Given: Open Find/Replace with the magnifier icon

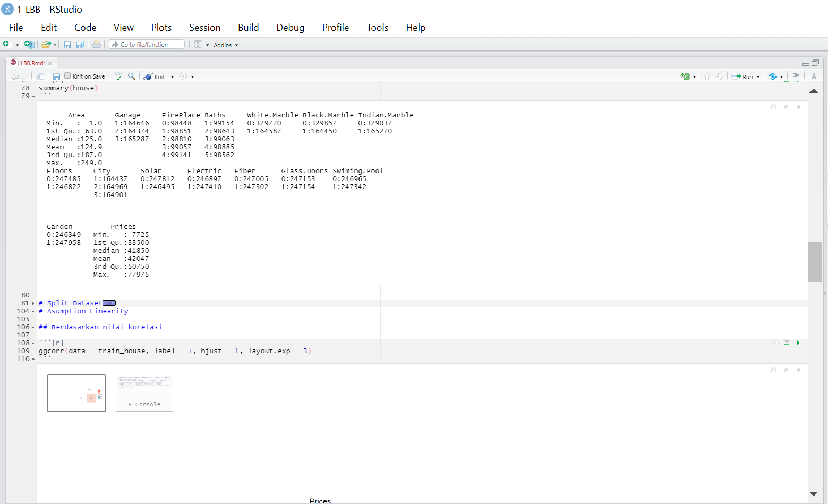Looking at the screenshot, I should point(132,76).
